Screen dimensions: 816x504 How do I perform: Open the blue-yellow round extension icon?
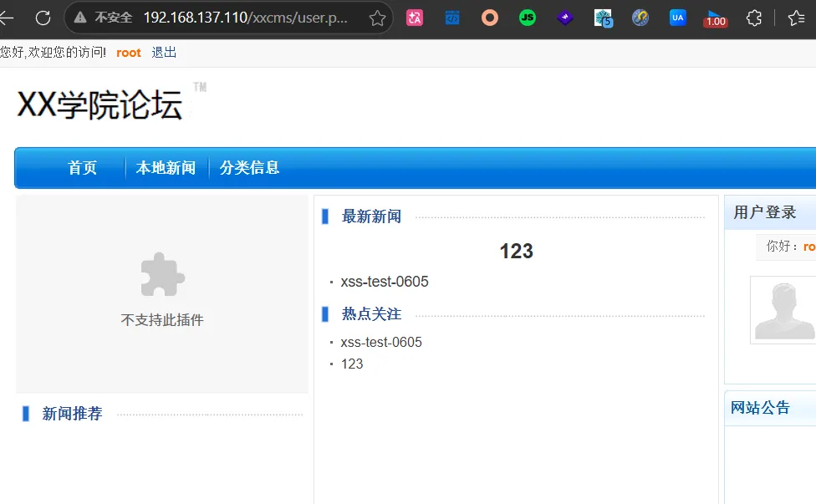[x=640, y=18]
